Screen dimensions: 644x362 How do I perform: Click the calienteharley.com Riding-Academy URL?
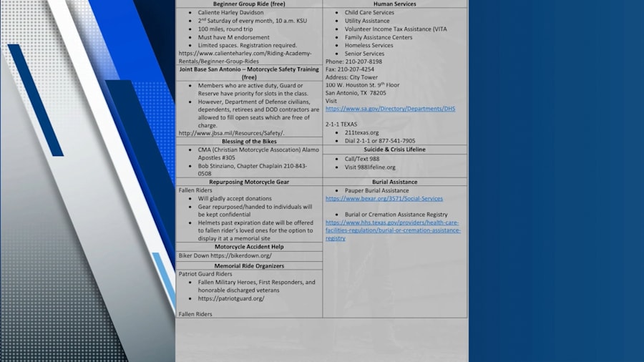[x=245, y=57]
